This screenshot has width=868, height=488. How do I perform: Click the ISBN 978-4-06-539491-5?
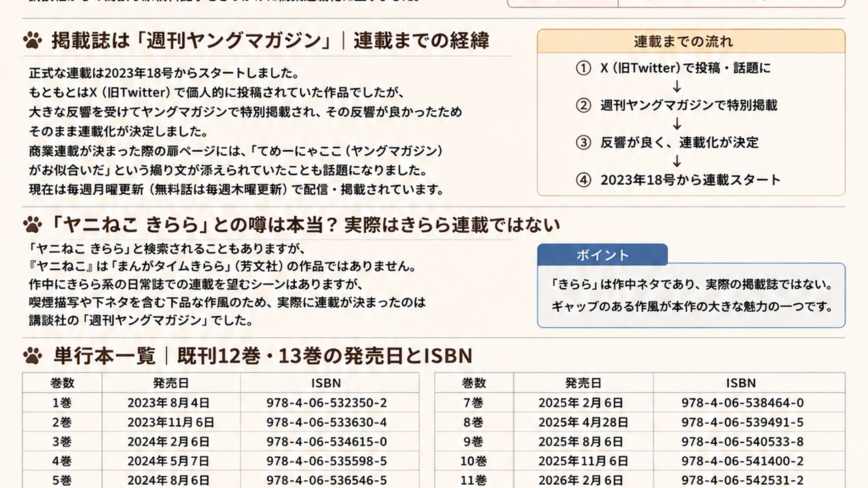point(743,422)
